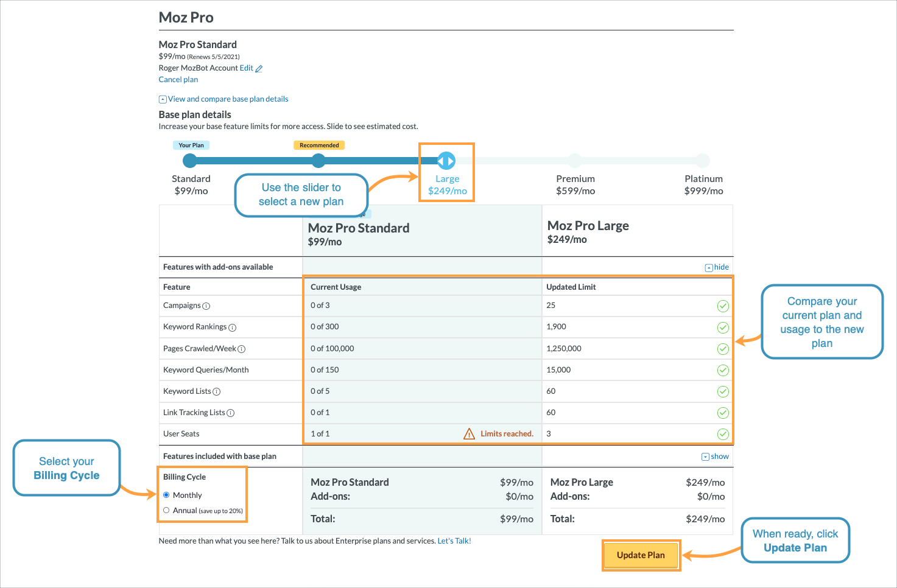Click the Let's Talk! link
Viewport: 897px width, 588px height.
pyautogui.click(x=454, y=541)
